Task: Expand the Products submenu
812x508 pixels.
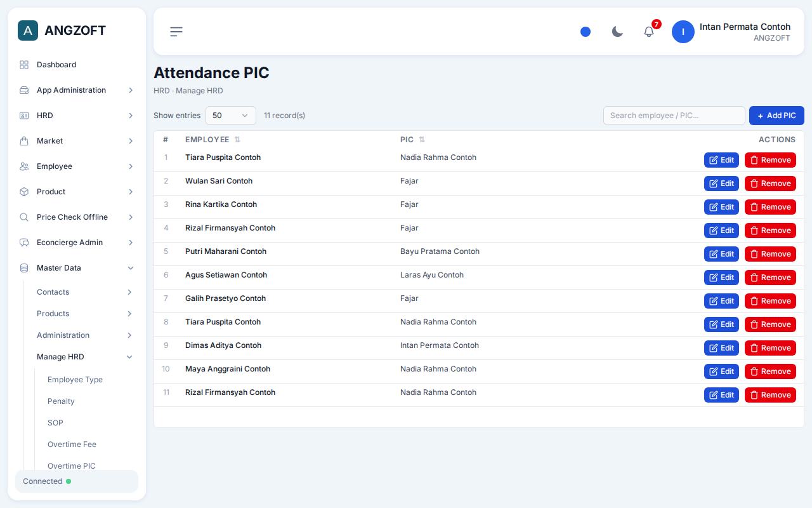Action: tap(85, 314)
